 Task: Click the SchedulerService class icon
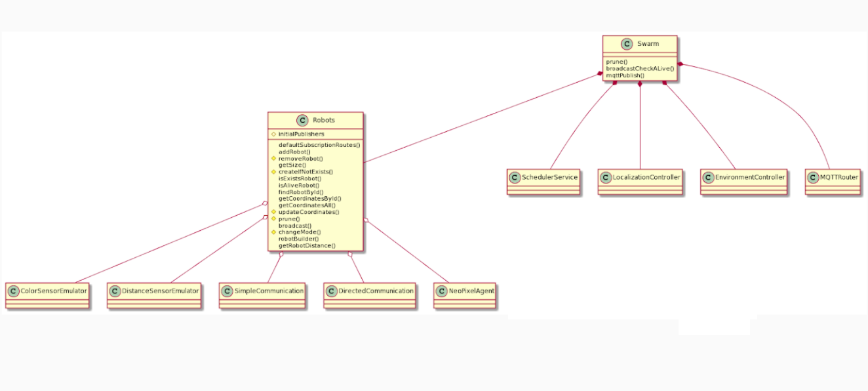coord(515,176)
